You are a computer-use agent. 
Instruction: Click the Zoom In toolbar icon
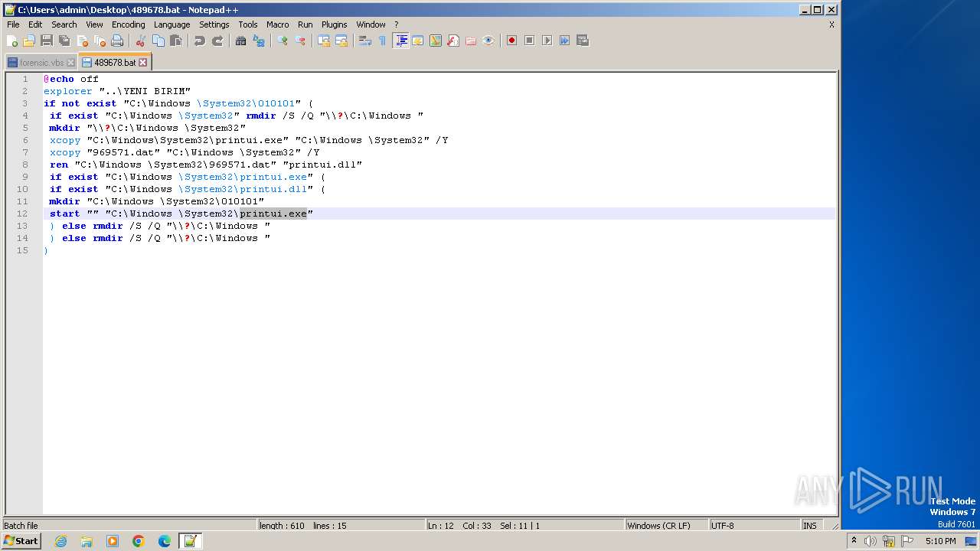coord(283,41)
